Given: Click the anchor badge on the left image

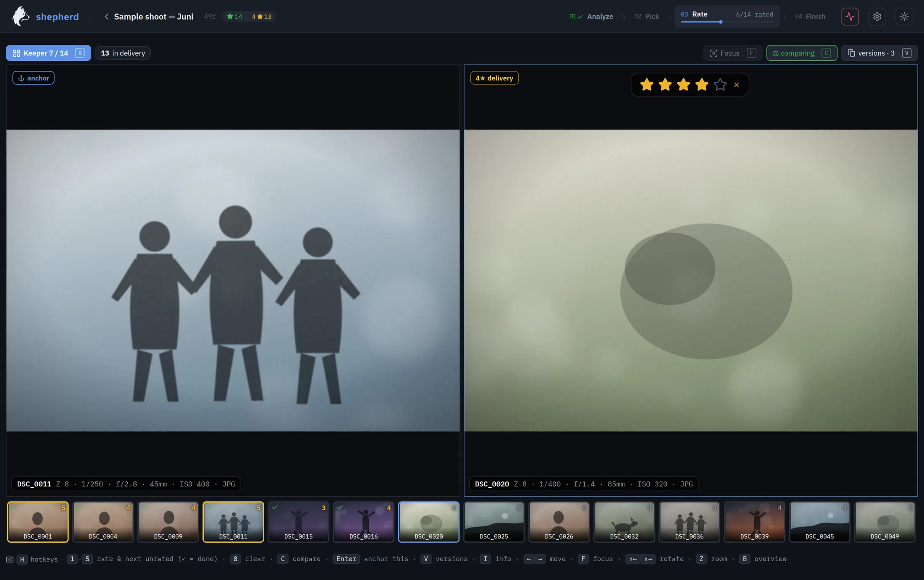Looking at the screenshot, I should click(x=34, y=78).
